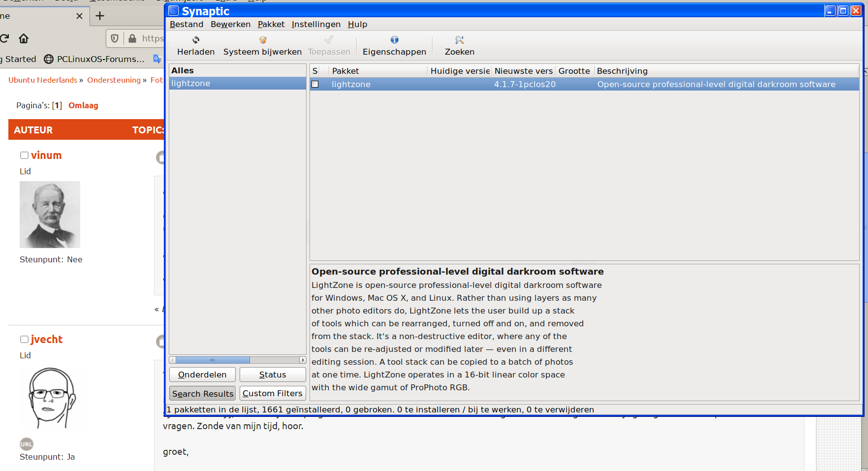Viewport: 868px width, 471px height.
Task: Open vinum's profile link
Action: [x=46, y=156]
